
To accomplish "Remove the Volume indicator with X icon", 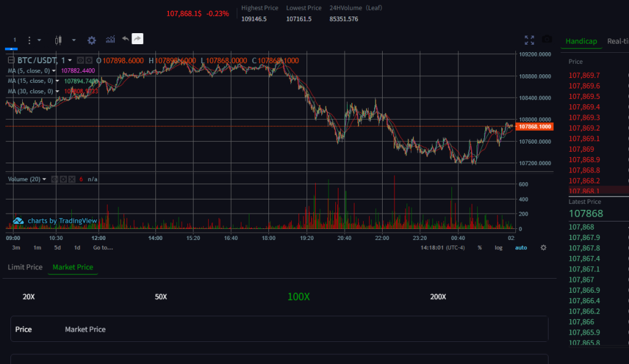I will (x=72, y=179).
